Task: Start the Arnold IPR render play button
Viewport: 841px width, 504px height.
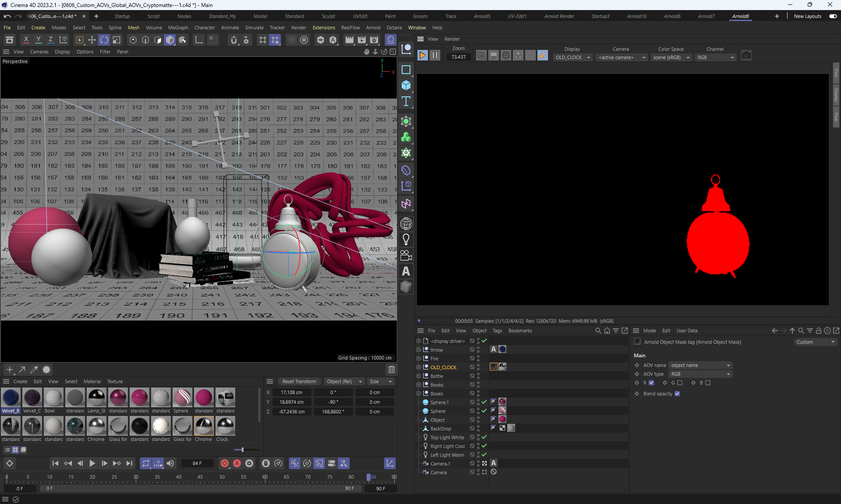Action: coord(422,55)
